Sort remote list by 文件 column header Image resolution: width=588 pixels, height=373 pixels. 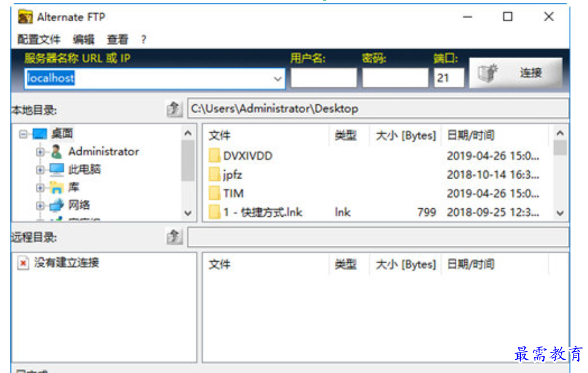[x=266, y=264]
